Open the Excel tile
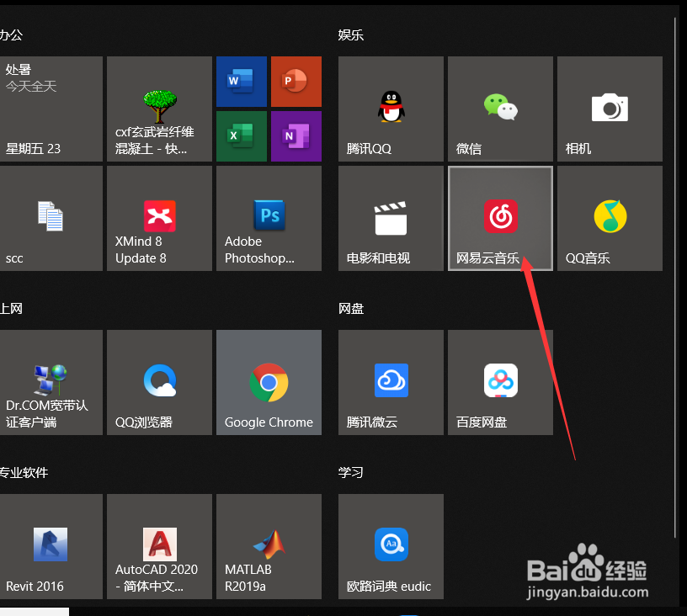Screen dimensions: 687x616 242,136
